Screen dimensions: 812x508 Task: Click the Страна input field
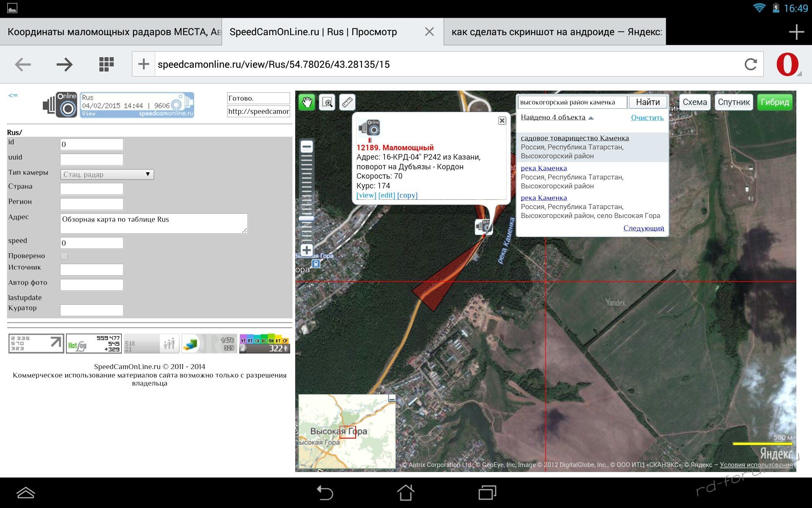pyautogui.click(x=92, y=189)
